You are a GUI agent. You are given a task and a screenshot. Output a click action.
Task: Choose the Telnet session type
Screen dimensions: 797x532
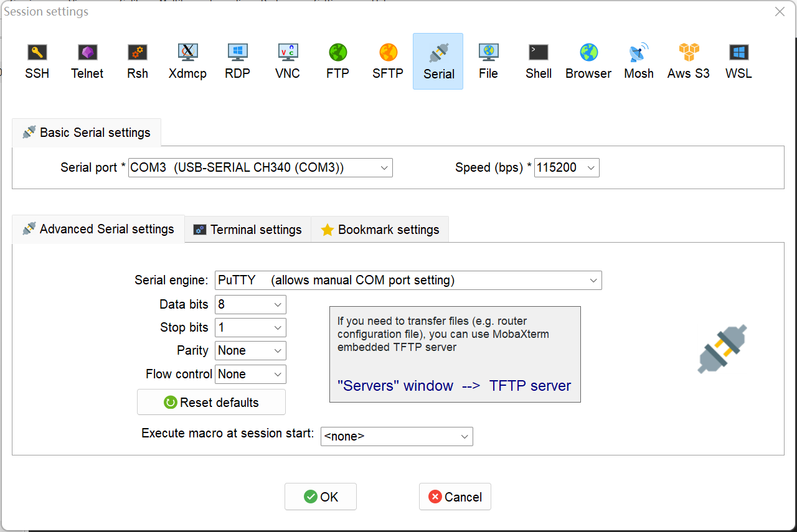coord(87,62)
